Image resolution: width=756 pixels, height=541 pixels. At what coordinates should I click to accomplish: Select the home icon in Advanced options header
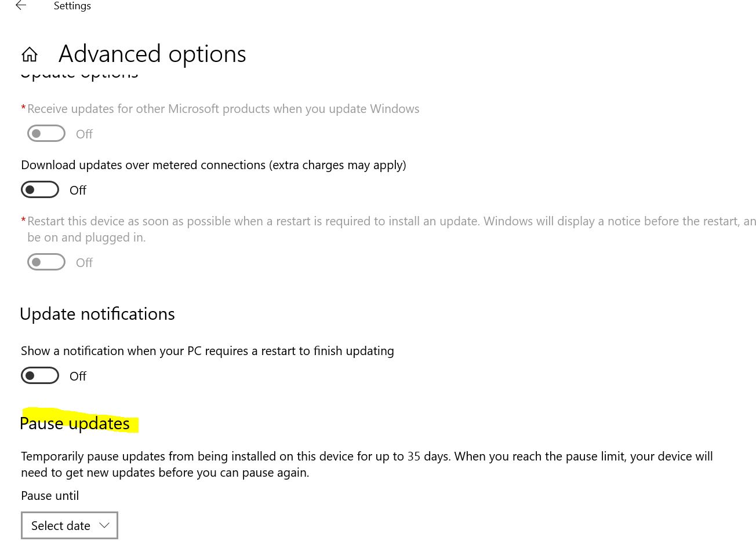(x=29, y=53)
